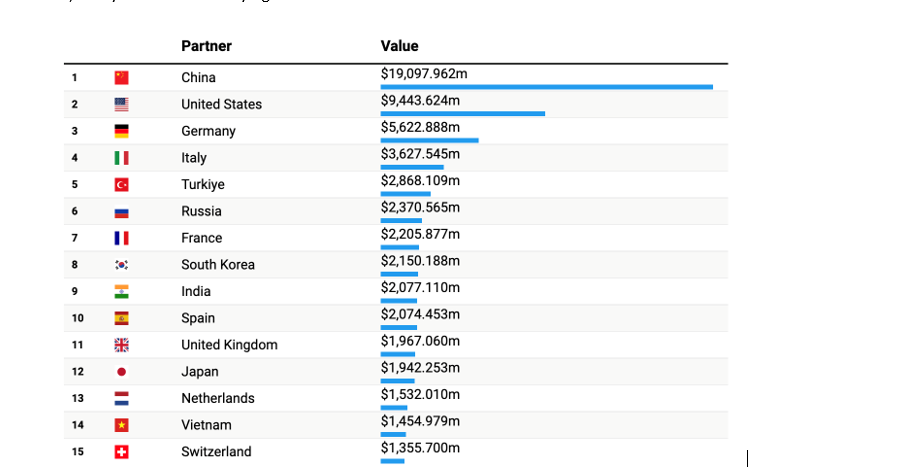Click the United Kingdom flag icon
Screen dimensions: 898x475
click(121, 345)
